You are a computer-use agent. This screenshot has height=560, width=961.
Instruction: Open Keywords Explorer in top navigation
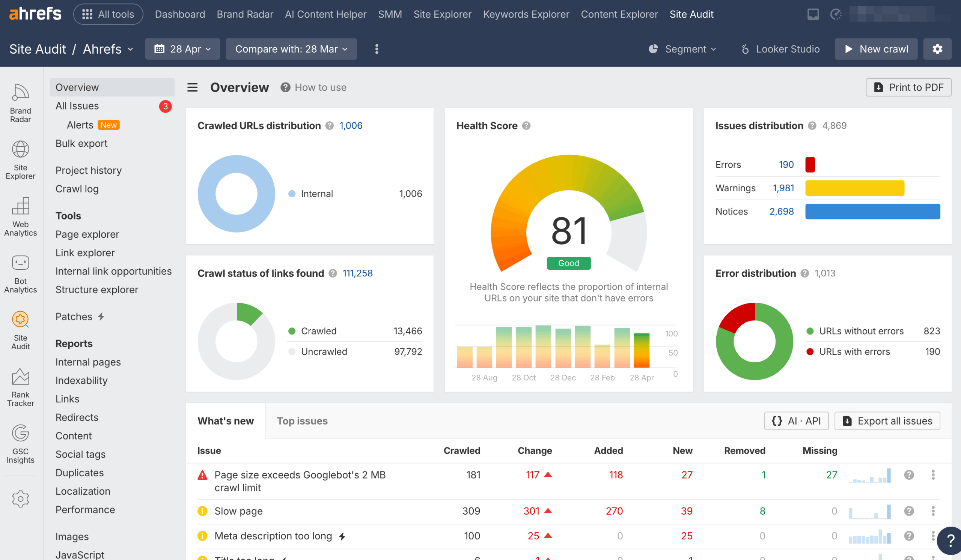[x=526, y=14]
